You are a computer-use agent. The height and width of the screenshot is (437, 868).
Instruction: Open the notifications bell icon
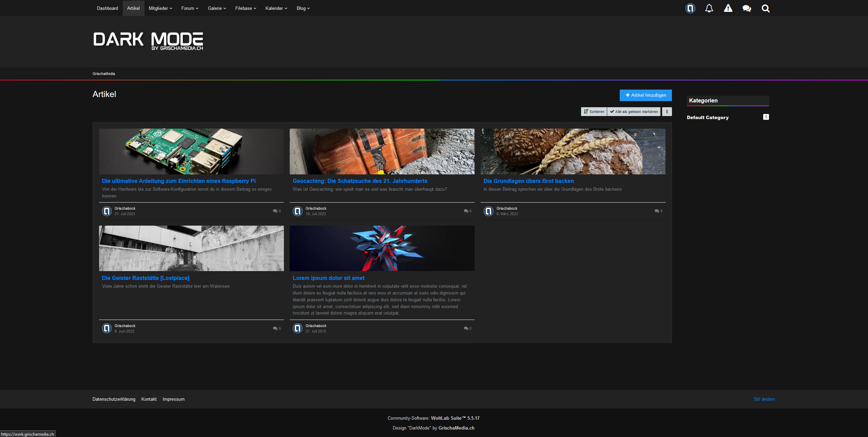click(x=709, y=8)
